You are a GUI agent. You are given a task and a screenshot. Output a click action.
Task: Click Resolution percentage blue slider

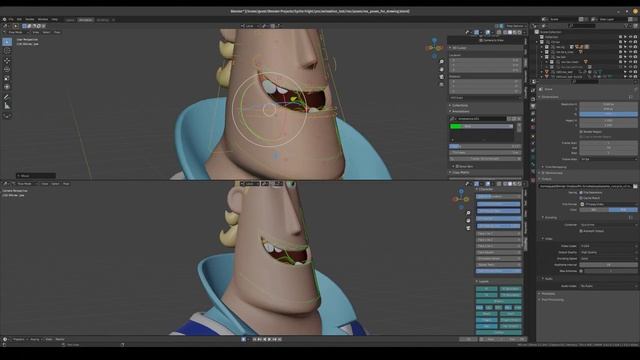pyautogui.click(x=608, y=114)
